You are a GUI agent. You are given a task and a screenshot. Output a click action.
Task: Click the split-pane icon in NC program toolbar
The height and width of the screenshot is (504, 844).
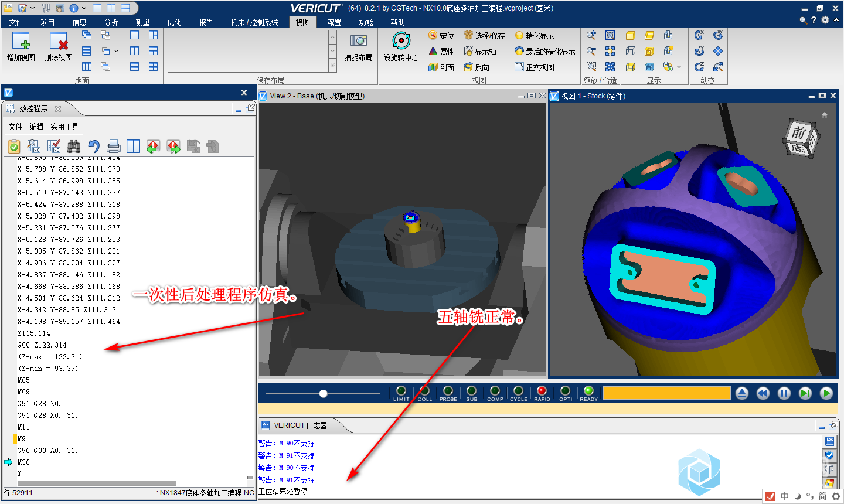pos(134,147)
